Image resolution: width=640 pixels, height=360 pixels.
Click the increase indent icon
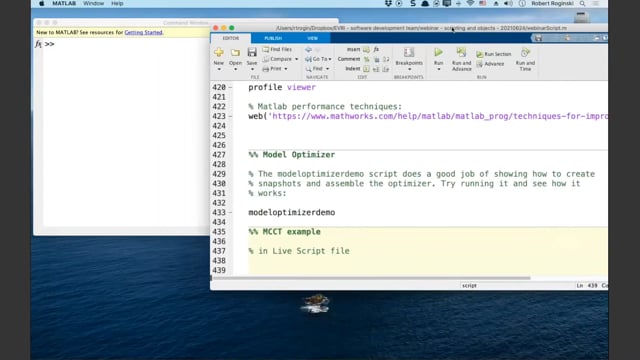[376, 69]
